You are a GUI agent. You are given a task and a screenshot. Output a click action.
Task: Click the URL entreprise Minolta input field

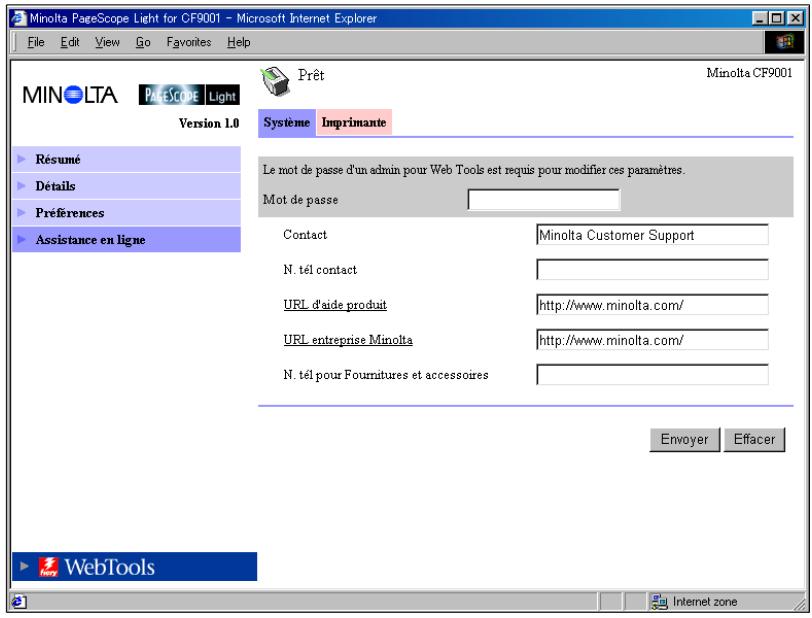652,340
